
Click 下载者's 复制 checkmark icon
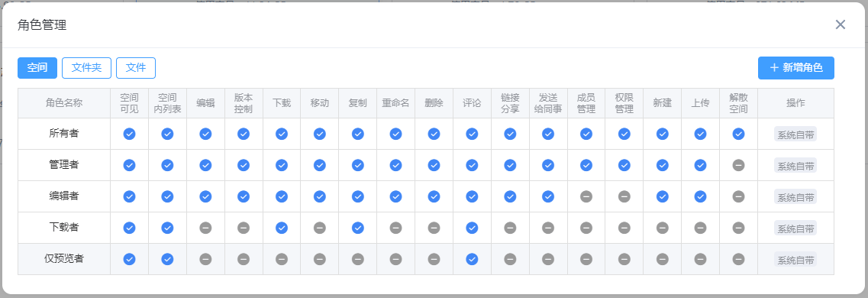(357, 228)
